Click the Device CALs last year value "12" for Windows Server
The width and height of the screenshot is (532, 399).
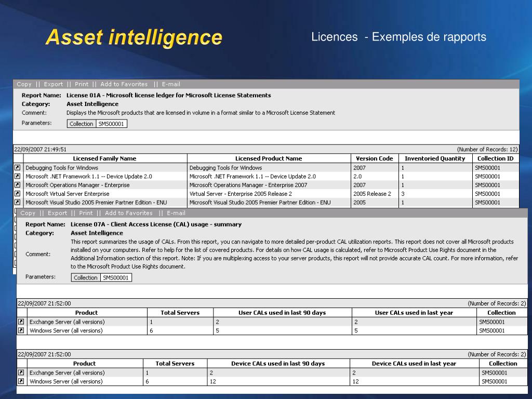355,381
